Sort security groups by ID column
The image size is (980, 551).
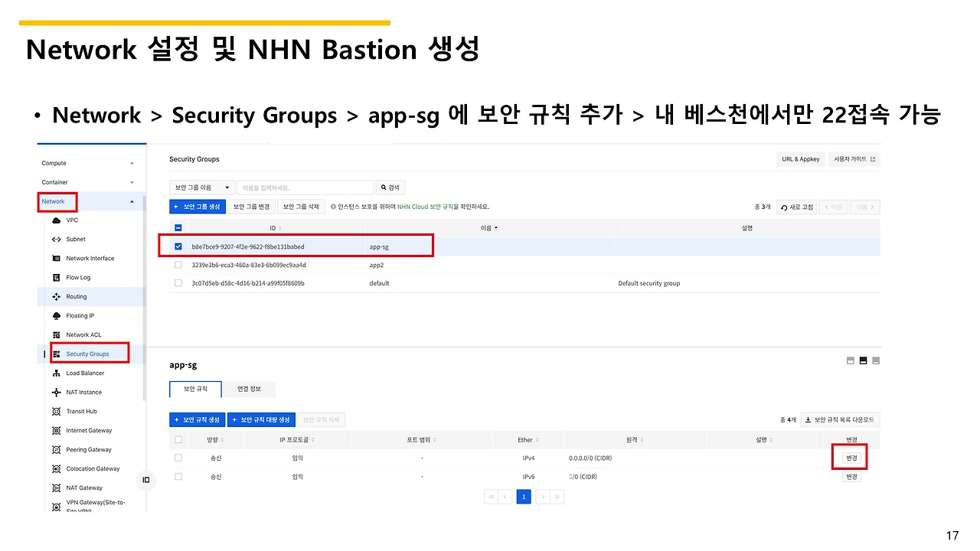point(276,228)
